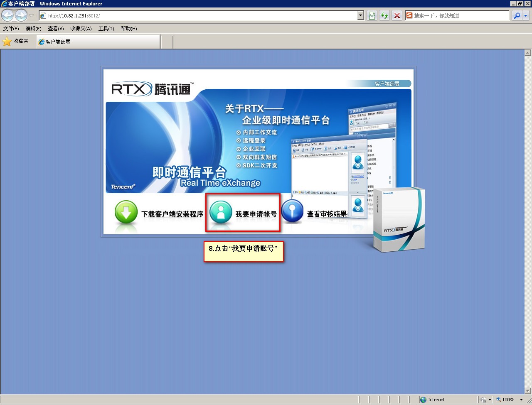Viewport: 532px width, 405px height.
Task: Open the search provider dropdown arrow
Action: click(x=525, y=16)
